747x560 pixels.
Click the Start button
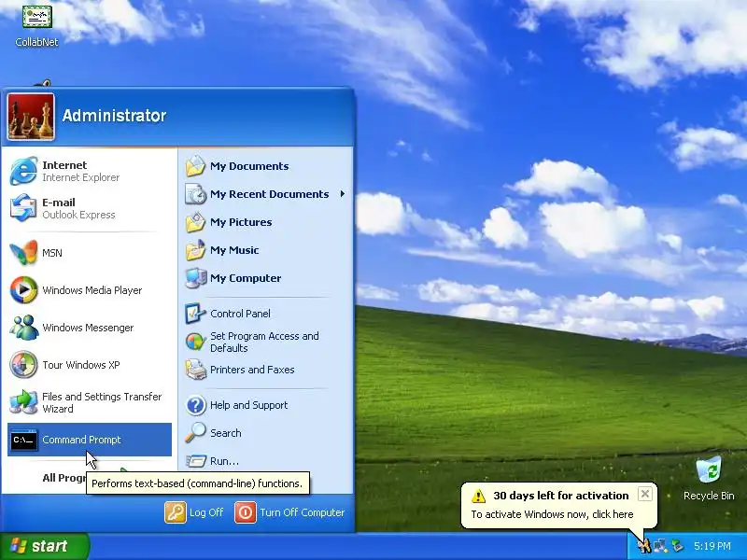click(x=44, y=546)
